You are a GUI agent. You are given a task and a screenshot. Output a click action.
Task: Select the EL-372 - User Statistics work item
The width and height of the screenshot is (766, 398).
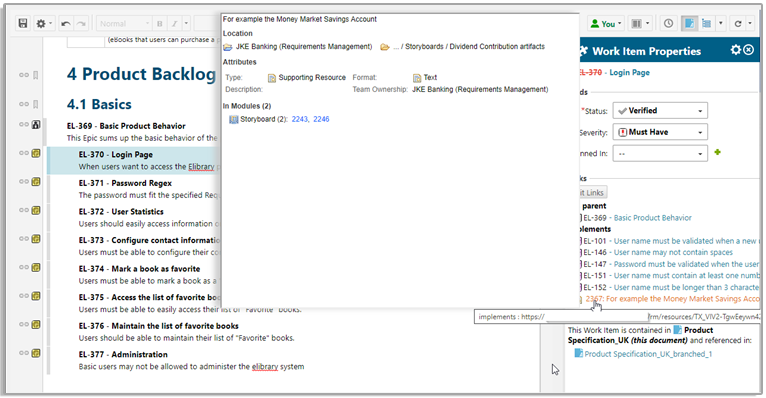[121, 211]
